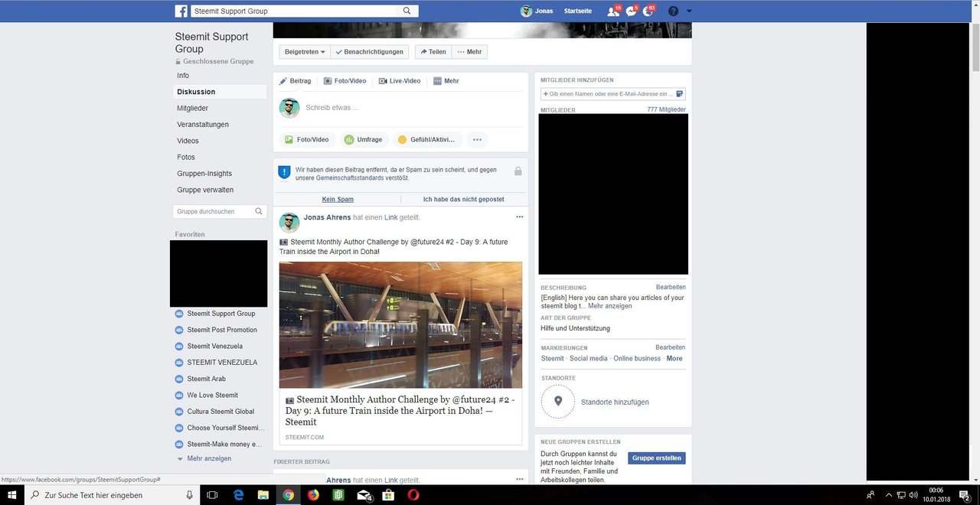Click the Gruppe erstellen button
980x505 pixels.
[x=657, y=458]
